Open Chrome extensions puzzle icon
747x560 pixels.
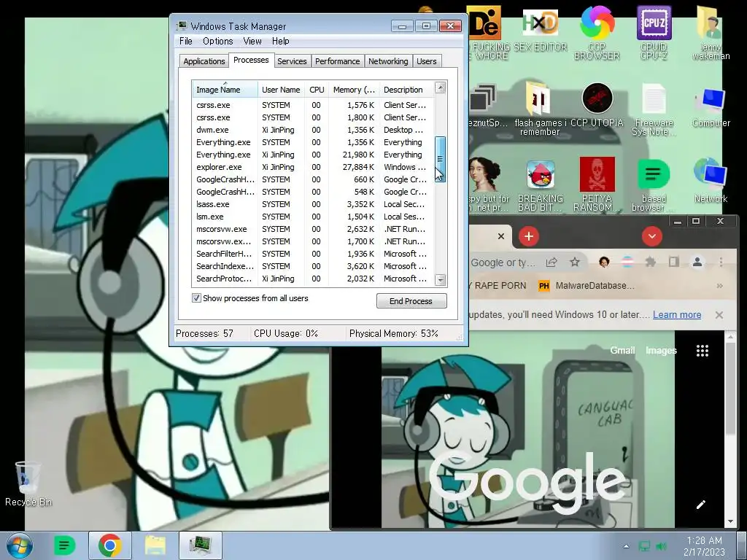point(650,262)
